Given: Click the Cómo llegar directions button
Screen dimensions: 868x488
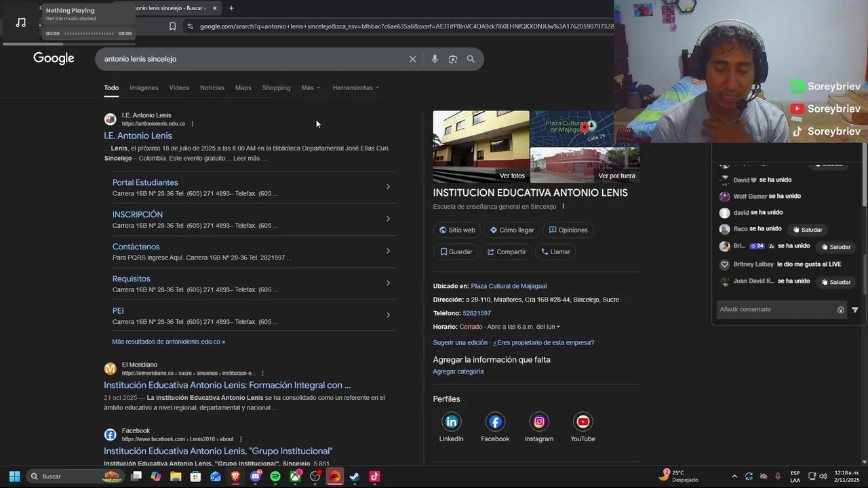Looking at the screenshot, I should coord(512,230).
